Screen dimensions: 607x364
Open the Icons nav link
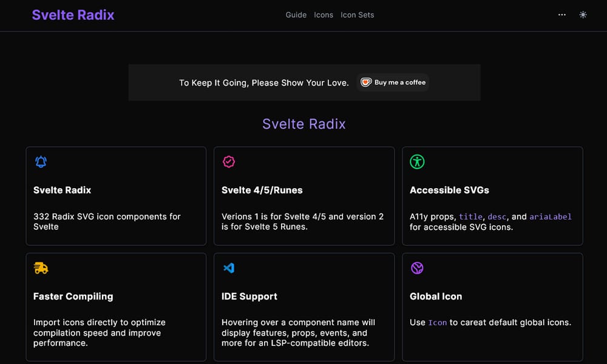pyautogui.click(x=324, y=15)
